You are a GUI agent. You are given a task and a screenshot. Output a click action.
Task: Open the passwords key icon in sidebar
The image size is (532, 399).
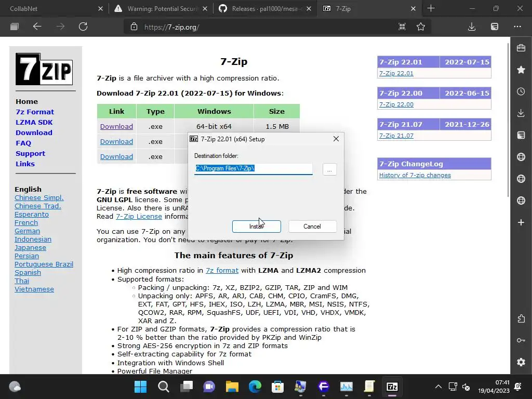pyautogui.click(x=521, y=340)
